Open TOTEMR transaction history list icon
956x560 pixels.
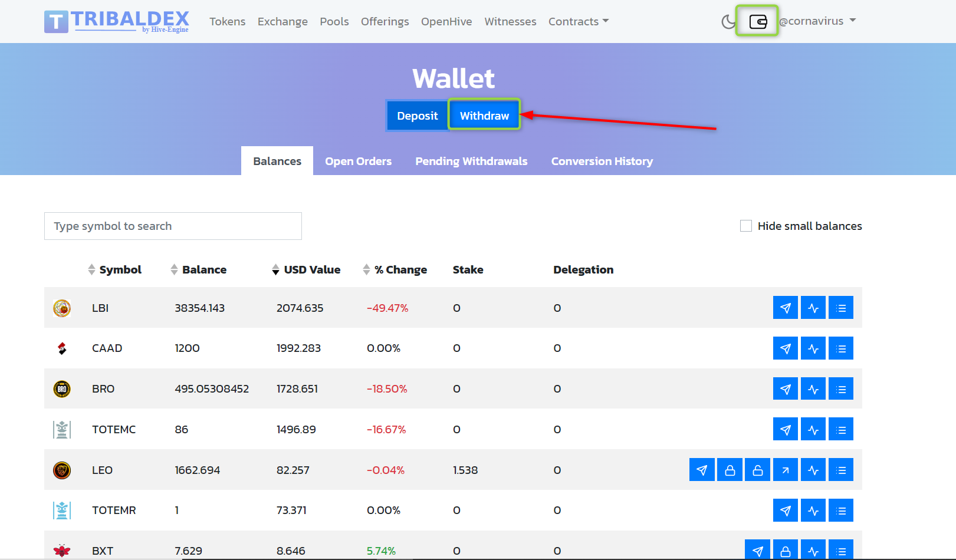click(x=841, y=510)
